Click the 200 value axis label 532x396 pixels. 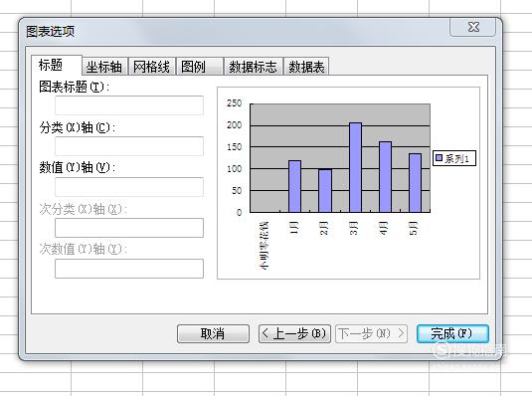234,125
